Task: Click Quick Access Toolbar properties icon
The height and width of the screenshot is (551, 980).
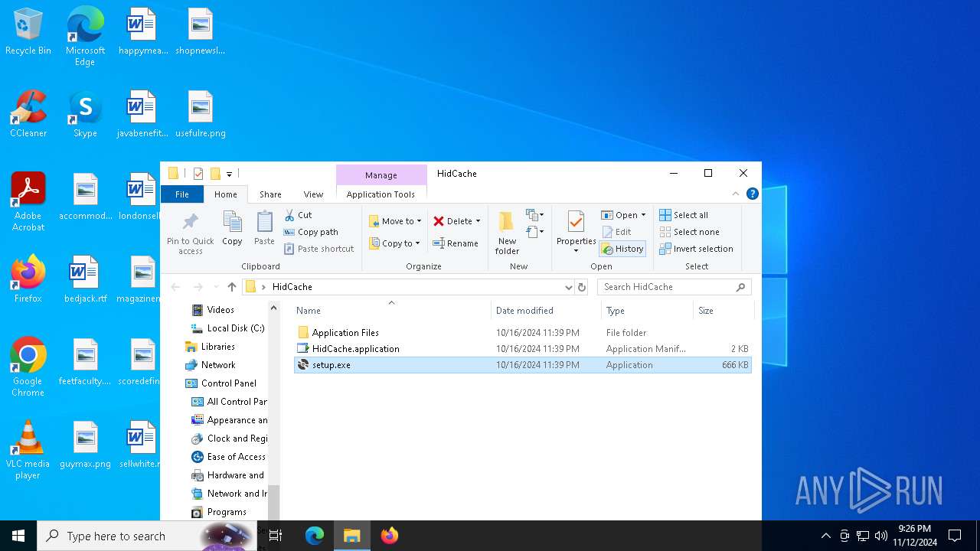Action: point(198,174)
